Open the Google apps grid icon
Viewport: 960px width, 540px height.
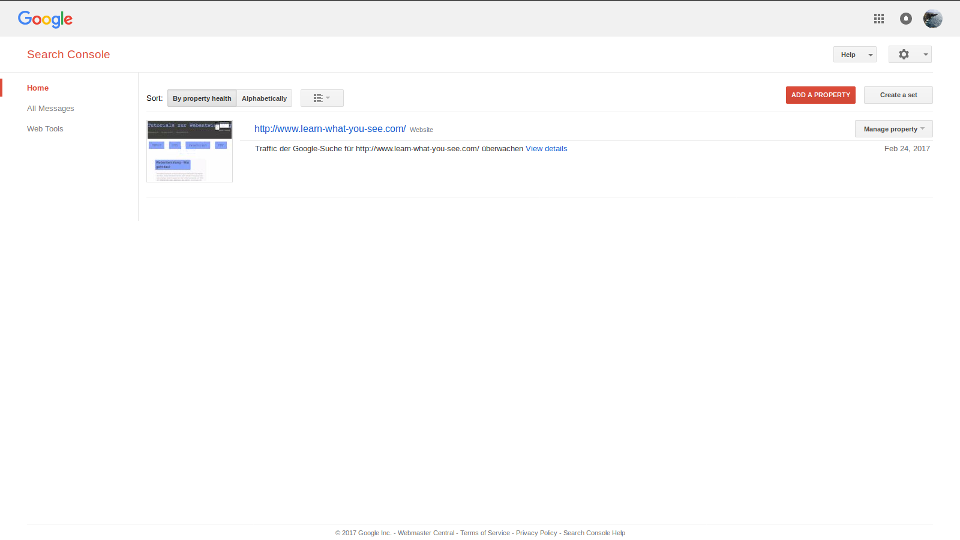(x=879, y=19)
